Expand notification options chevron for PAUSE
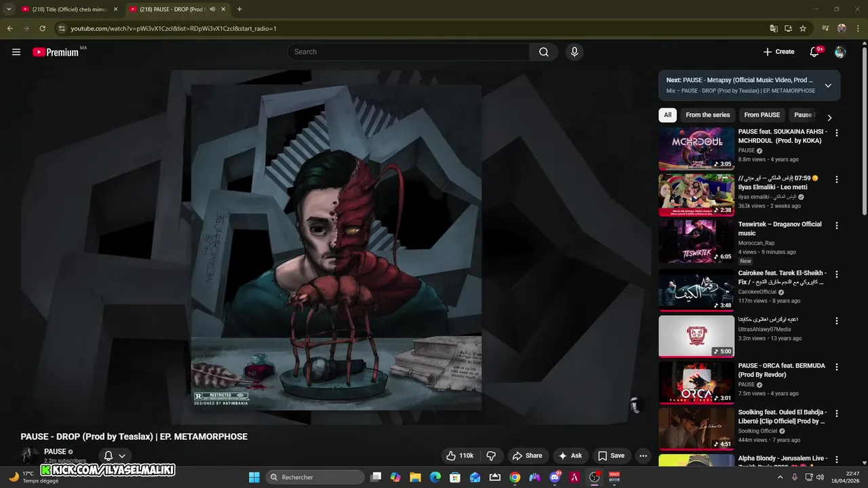The width and height of the screenshot is (868, 488). (x=122, y=455)
